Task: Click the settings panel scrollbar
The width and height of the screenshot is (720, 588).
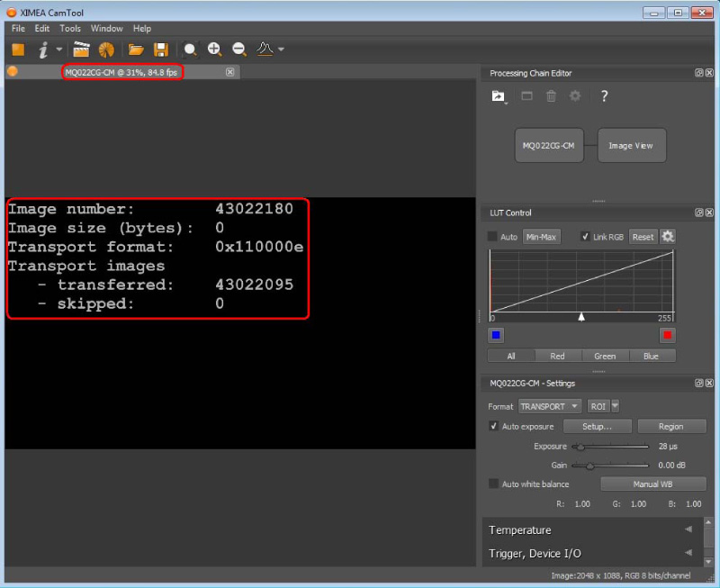Action: point(708,542)
